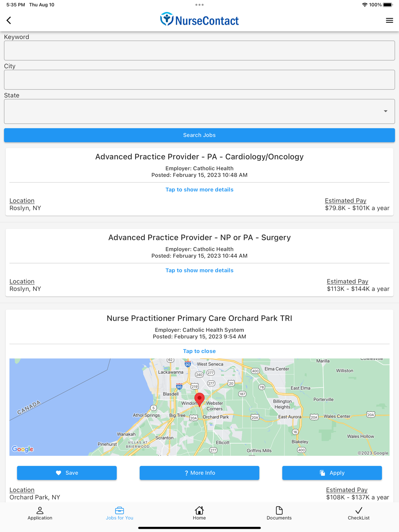Click the red map location pin
399x532 pixels.
pyautogui.click(x=199, y=399)
